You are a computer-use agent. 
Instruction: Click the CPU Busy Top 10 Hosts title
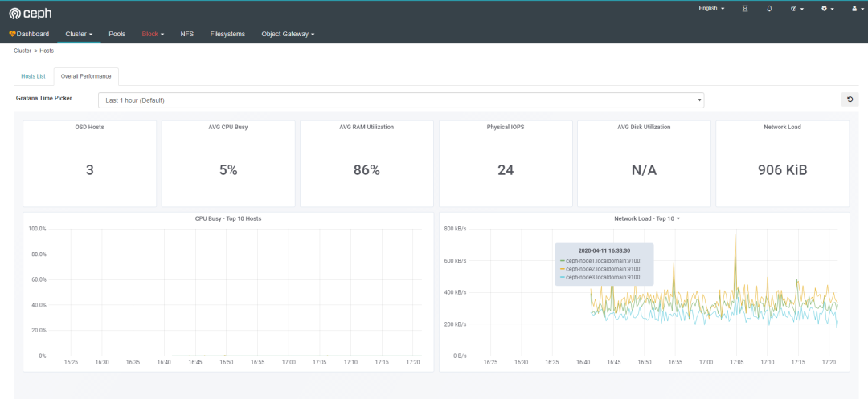coord(228,218)
